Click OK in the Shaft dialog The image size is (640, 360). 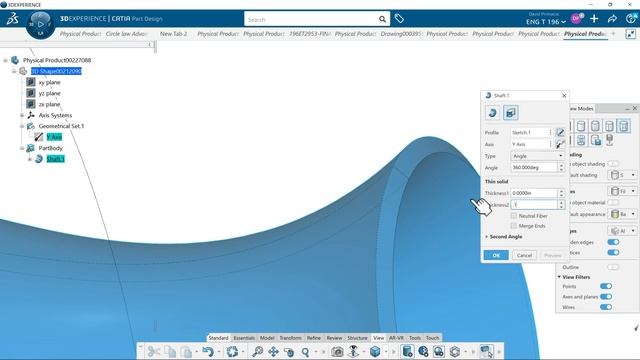[x=496, y=255]
